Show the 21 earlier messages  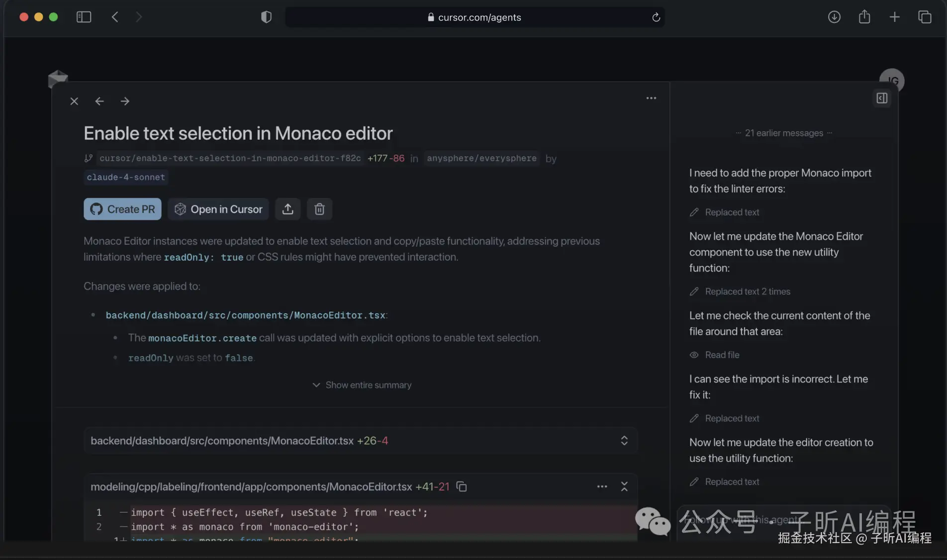point(784,133)
